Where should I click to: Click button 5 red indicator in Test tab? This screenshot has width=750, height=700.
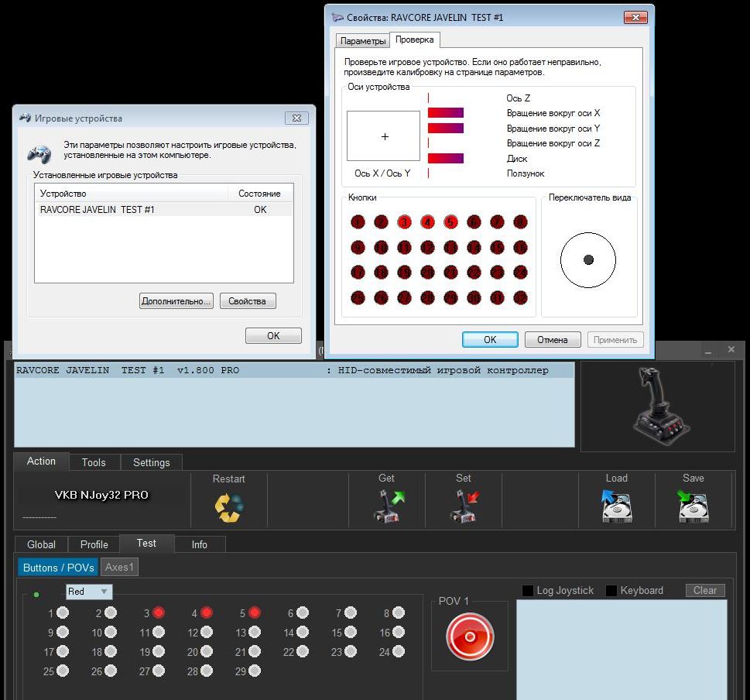[x=255, y=612]
